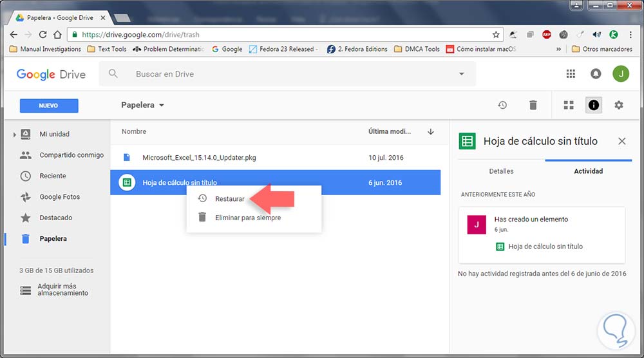The height and width of the screenshot is (358, 644).
Task: Open Cómo instalar macOS bookmark
Action: click(481, 49)
